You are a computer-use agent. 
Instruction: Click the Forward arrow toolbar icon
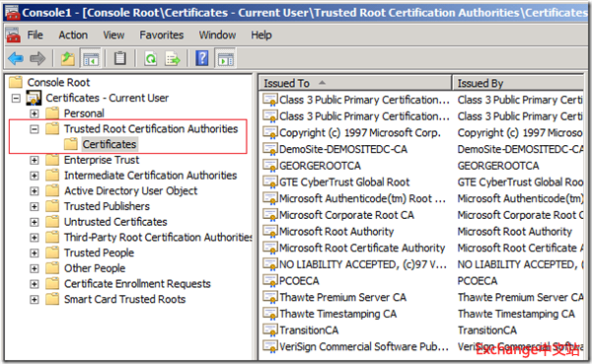(x=37, y=58)
